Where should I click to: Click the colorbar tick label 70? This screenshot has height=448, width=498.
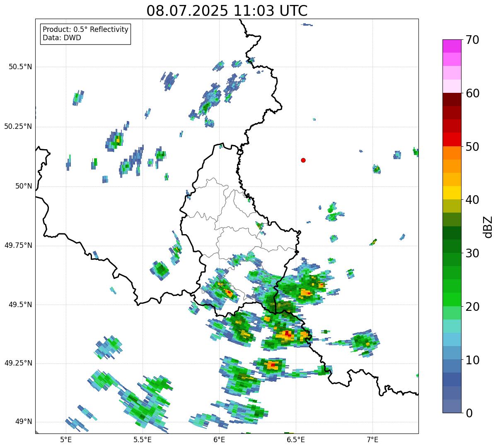pyautogui.click(x=472, y=40)
